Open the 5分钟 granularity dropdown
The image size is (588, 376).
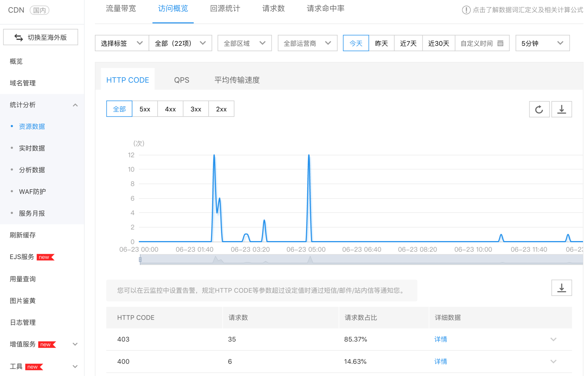coord(542,43)
